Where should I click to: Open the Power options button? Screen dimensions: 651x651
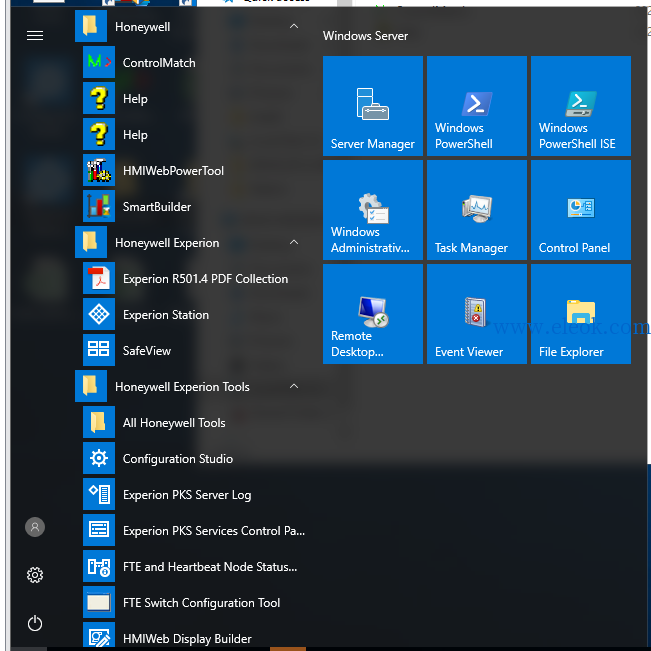(35, 623)
